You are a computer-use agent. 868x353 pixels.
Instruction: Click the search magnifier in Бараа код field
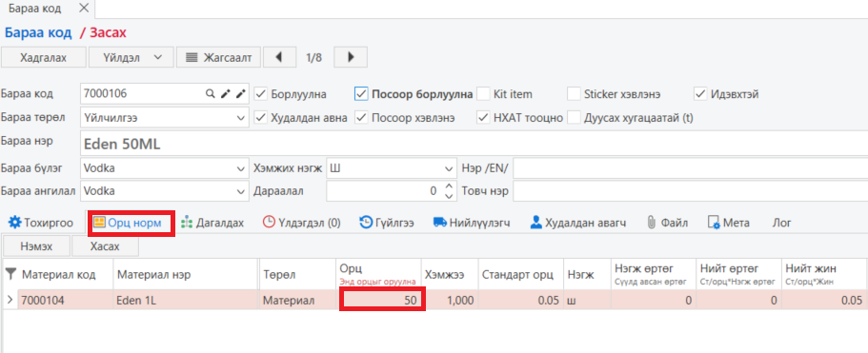pyautogui.click(x=210, y=94)
